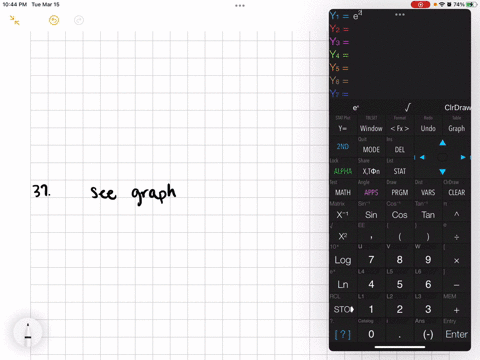The image size is (480, 360).
Task: Open the PRGM menu key
Action: pyautogui.click(x=400, y=193)
